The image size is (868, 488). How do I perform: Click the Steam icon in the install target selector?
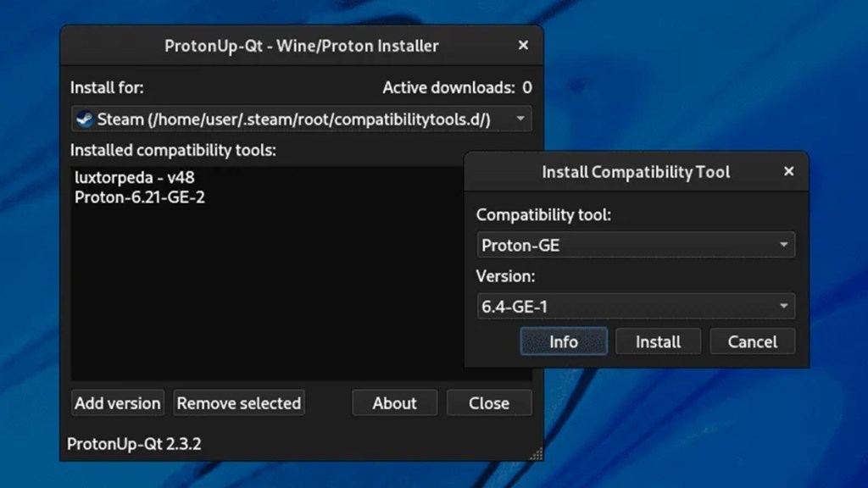pos(85,119)
